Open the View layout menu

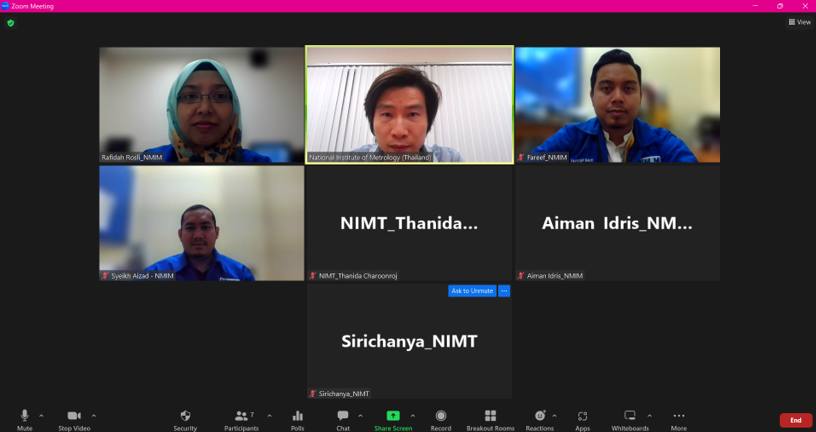coord(799,22)
